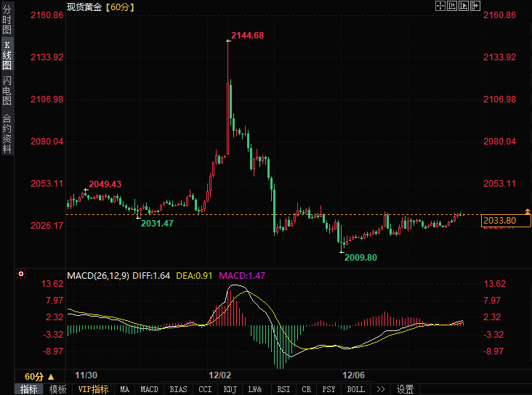Click left axis price 2106.98

coord(47,99)
